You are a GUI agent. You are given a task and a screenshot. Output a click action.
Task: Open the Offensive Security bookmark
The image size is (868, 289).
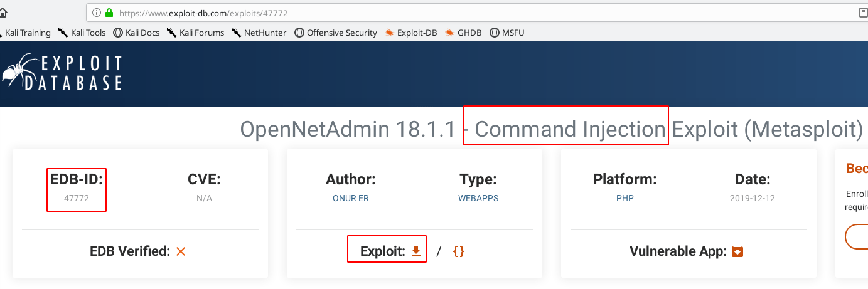point(336,33)
